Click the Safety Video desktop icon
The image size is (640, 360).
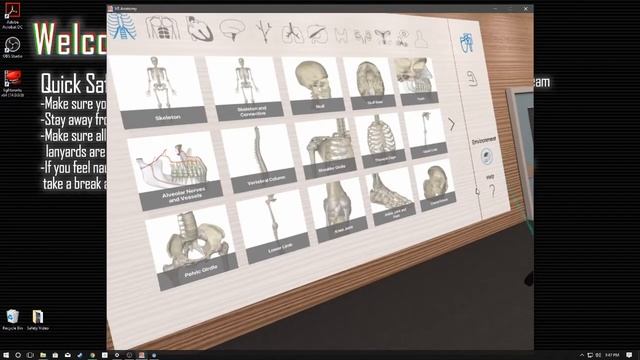point(38,320)
